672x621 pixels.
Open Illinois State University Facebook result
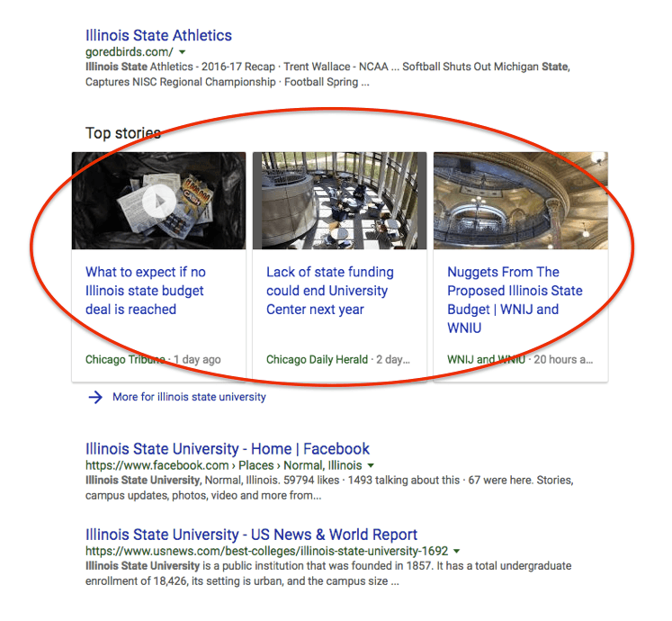pyautogui.click(x=227, y=448)
